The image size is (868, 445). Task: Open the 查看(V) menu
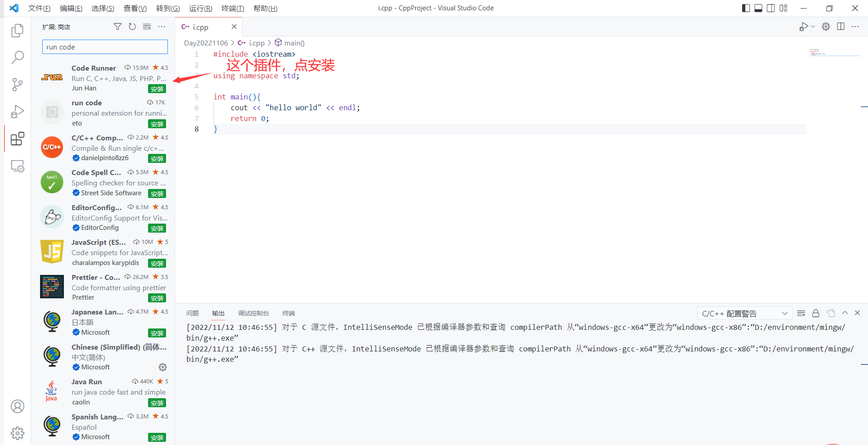coord(135,8)
